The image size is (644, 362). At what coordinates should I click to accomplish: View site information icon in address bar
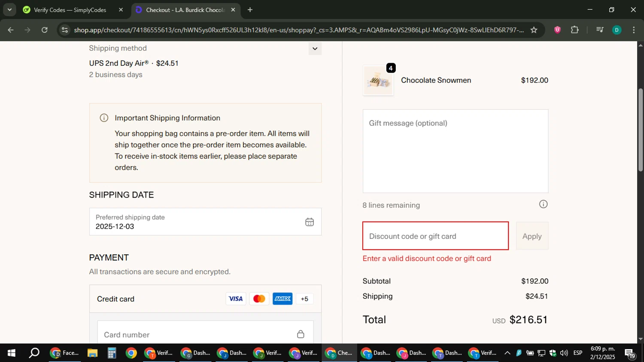point(64,30)
